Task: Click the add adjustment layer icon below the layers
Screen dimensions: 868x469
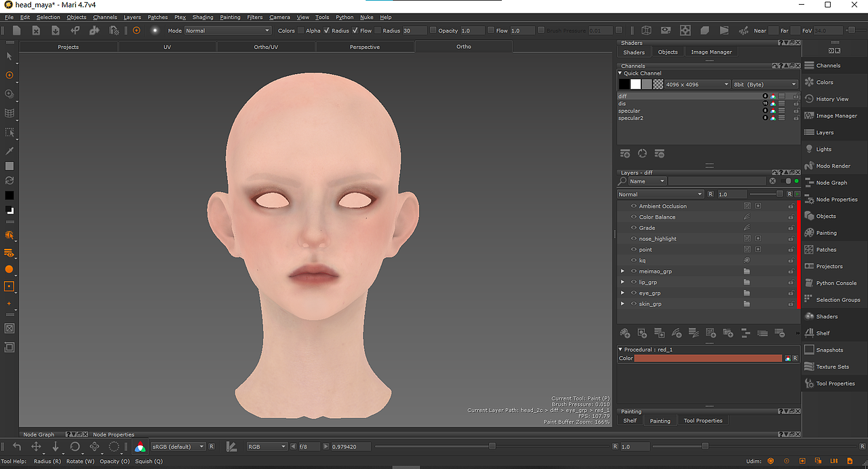Action: 676,333
